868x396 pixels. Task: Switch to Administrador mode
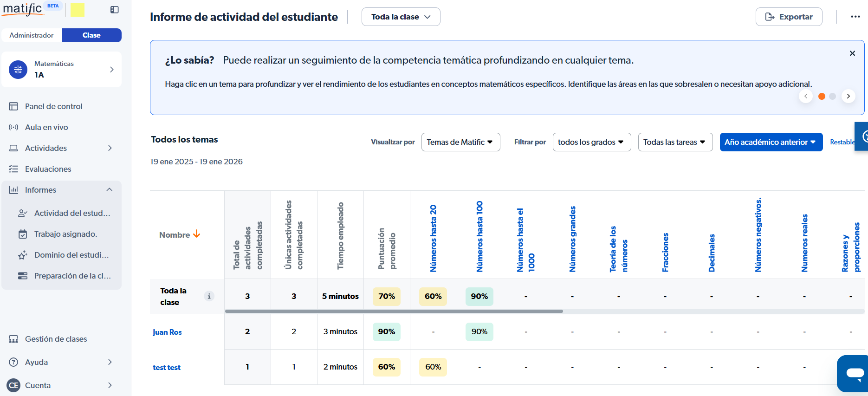(32, 35)
